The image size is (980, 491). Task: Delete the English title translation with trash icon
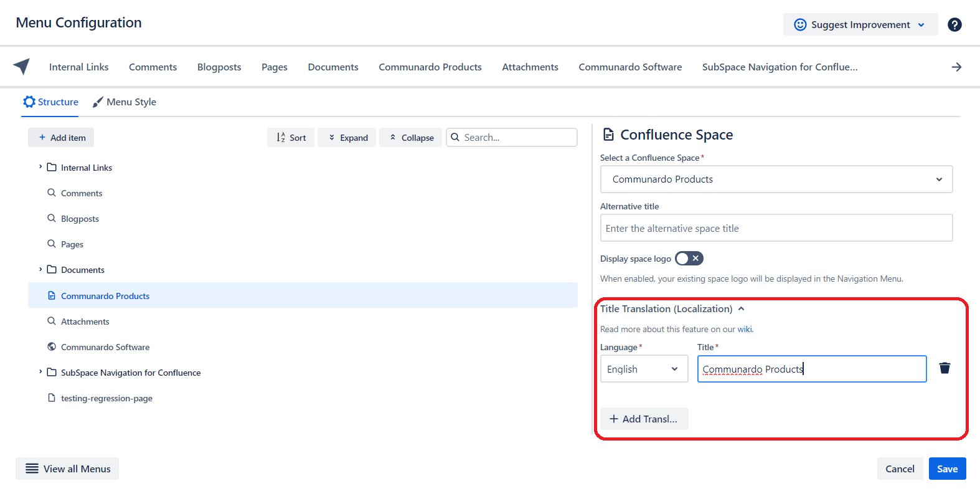tap(944, 368)
